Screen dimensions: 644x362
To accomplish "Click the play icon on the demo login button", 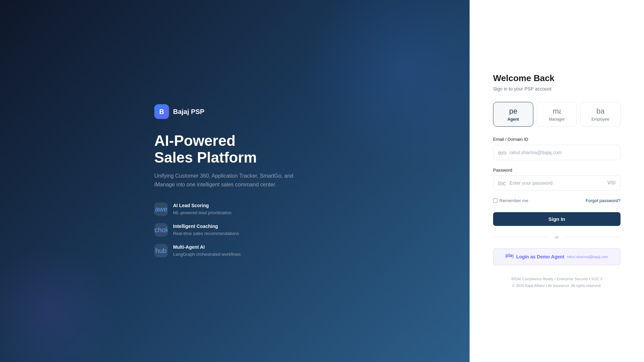I will pyautogui.click(x=509, y=256).
